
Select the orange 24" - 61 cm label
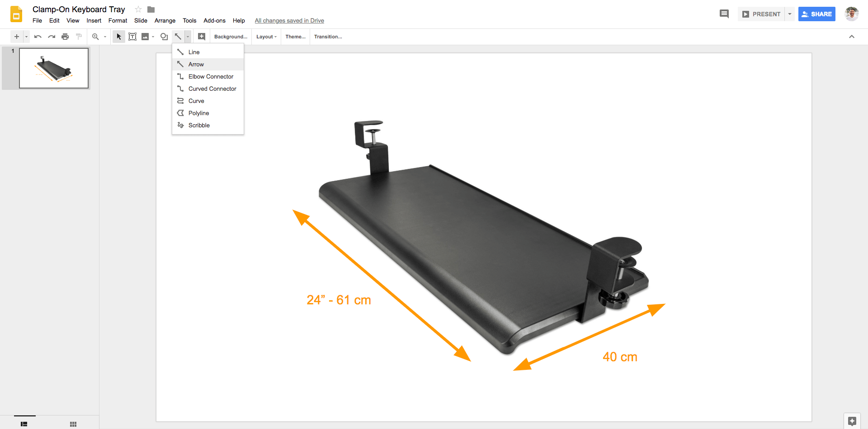point(339,300)
